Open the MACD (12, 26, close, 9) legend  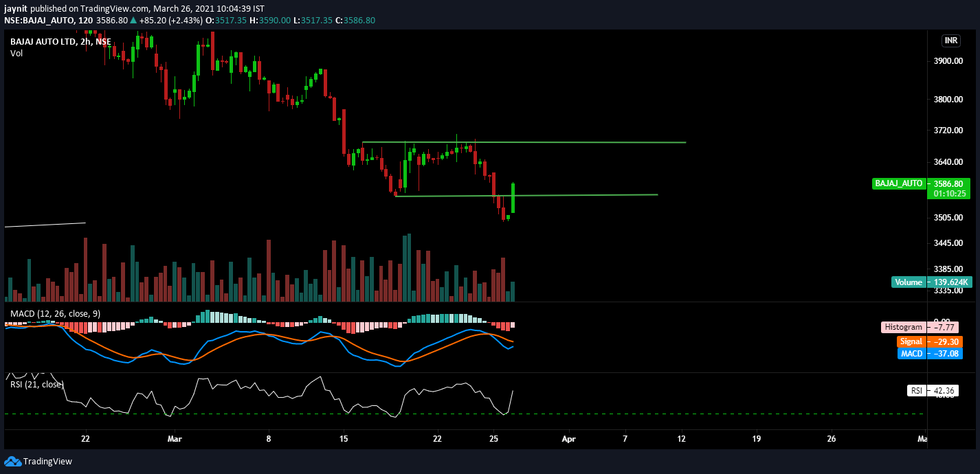pyautogui.click(x=55, y=314)
